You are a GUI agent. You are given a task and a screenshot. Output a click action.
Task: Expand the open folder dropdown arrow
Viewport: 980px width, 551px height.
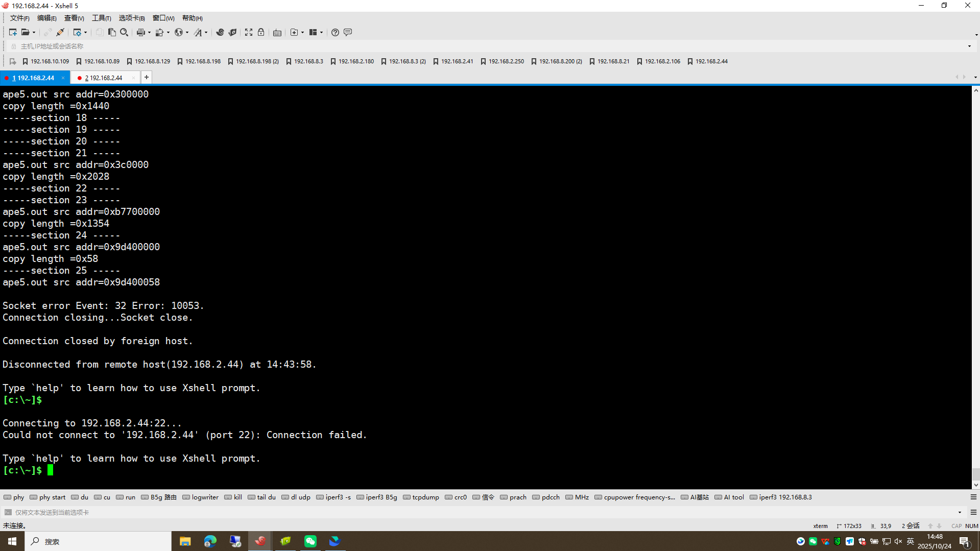pos(34,33)
